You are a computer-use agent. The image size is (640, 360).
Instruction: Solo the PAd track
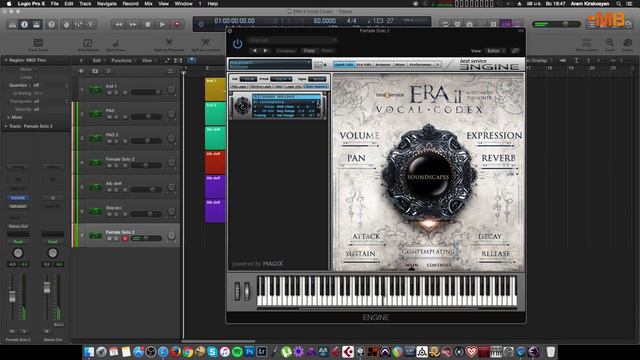(x=117, y=117)
